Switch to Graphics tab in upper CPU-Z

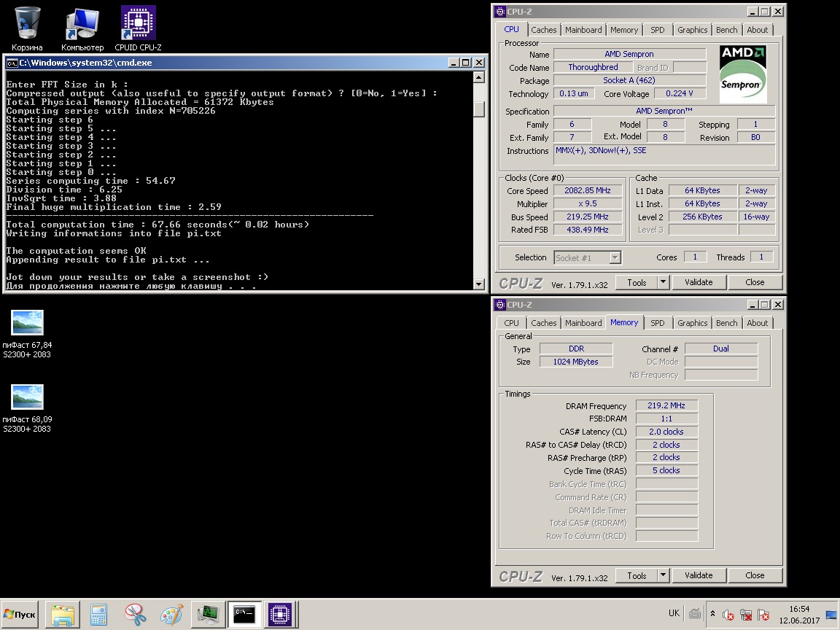point(692,30)
